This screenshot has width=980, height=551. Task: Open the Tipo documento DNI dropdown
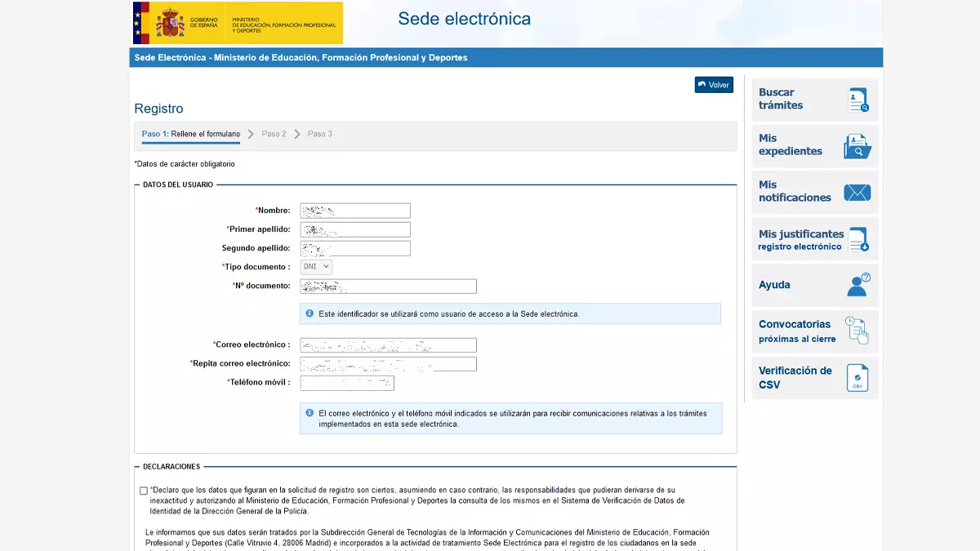pyautogui.click(x=316, y=266)
